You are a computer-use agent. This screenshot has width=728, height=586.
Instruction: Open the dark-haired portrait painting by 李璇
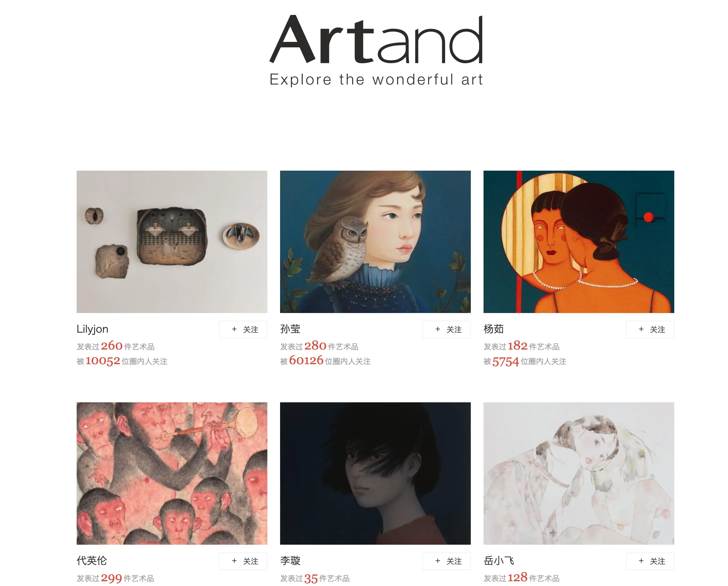point(375,473)
